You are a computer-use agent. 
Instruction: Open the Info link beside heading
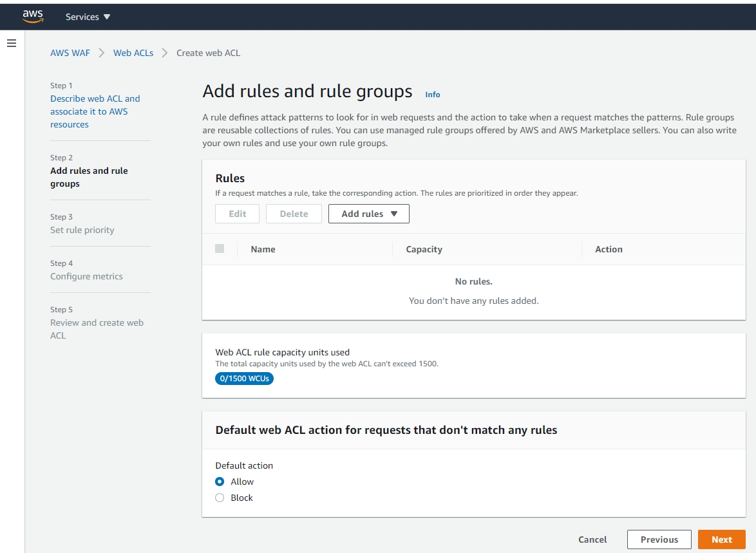tap(433, 95)
